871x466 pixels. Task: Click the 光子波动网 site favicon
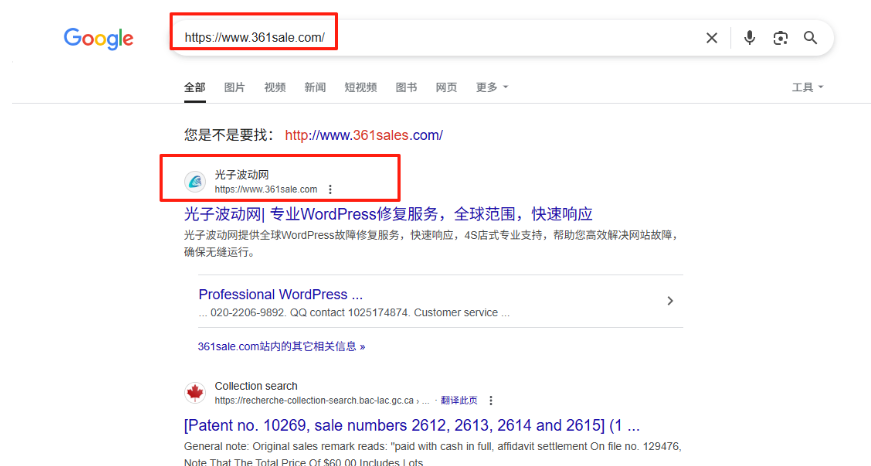tap(195, 182)
